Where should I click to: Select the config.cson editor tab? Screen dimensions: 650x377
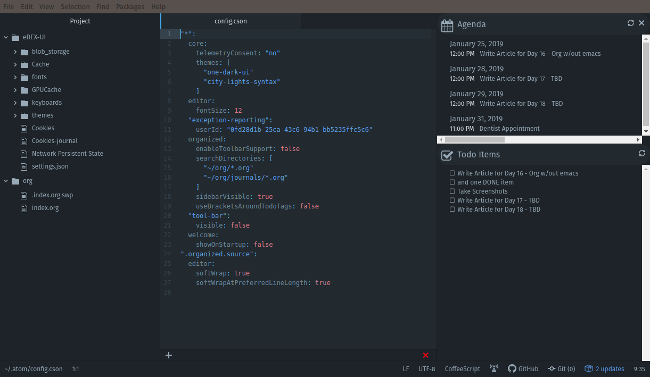pyautogui.click(x=231, y=21)
